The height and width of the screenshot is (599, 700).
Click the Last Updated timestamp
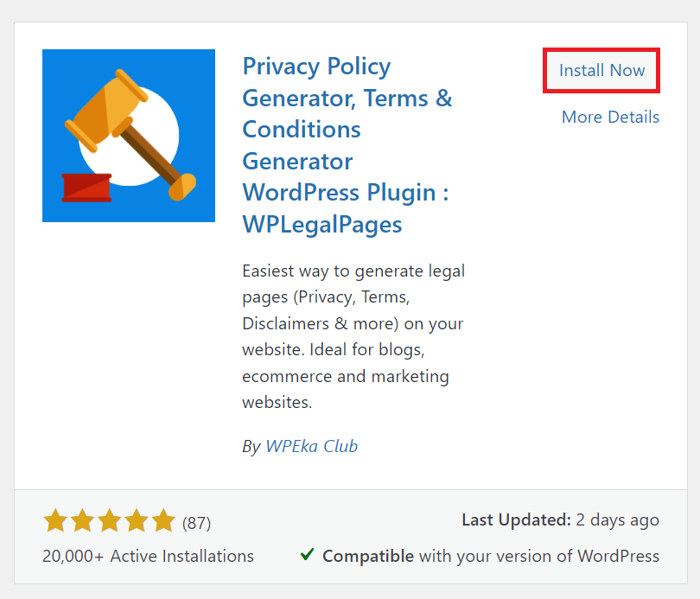click(561, 519)
